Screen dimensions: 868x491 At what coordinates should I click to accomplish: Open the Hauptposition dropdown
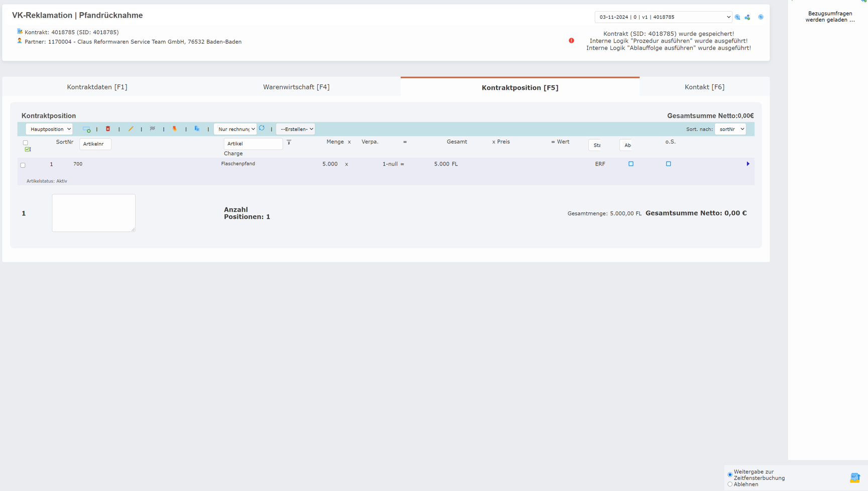coord(49,129)
